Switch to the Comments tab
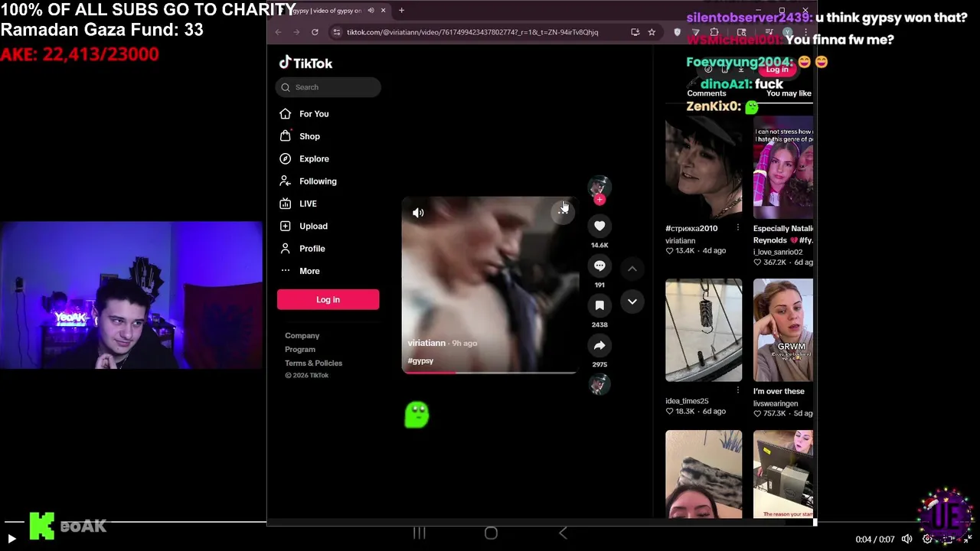This screenshot has height=551, width=980. pos(707,93)
